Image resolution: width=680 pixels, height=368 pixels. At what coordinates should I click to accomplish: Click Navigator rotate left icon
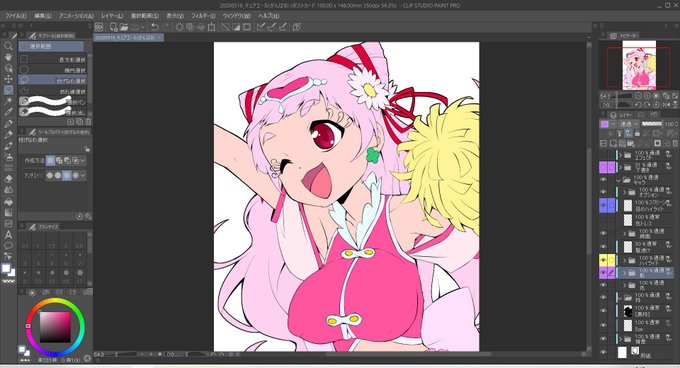pos(638,104)
